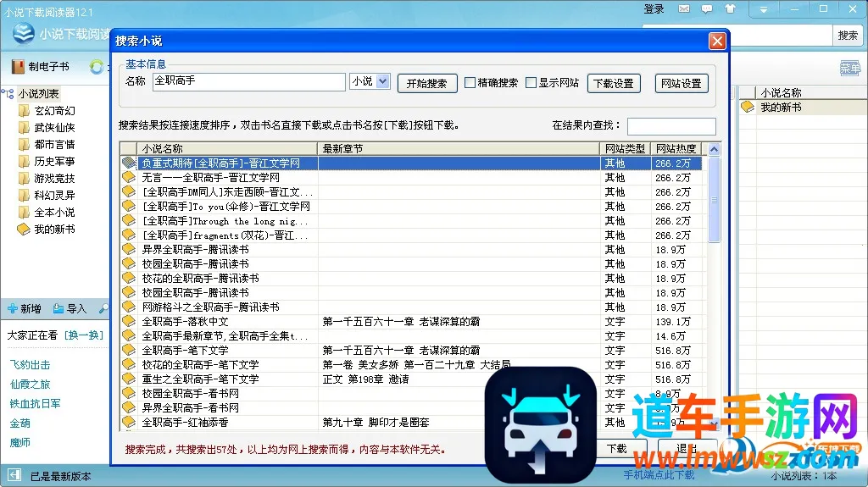868x487 pixels.
Task: Open the chat feedback icon in title bar
Action: click(707, 8)
